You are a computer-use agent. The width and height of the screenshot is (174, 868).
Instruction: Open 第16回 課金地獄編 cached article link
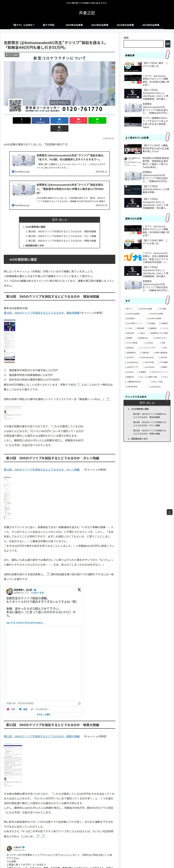coord(42,313)
